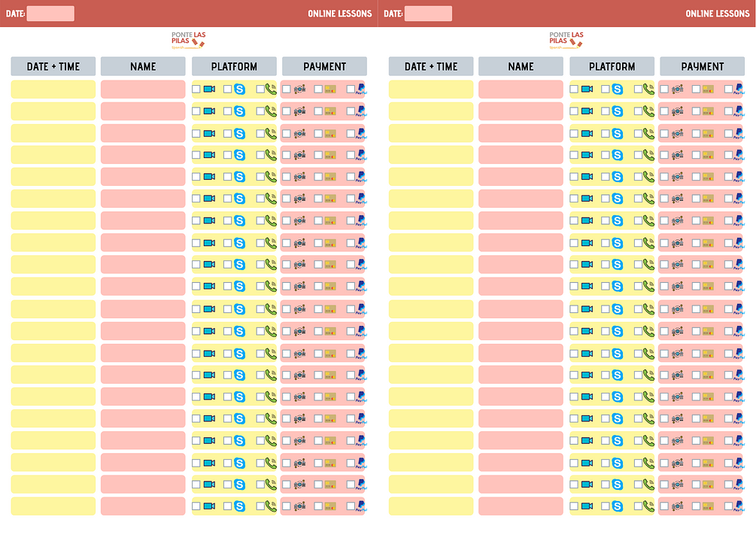
Task: Click the green phone icon in the right page's last row
Action: pos(649,506)
